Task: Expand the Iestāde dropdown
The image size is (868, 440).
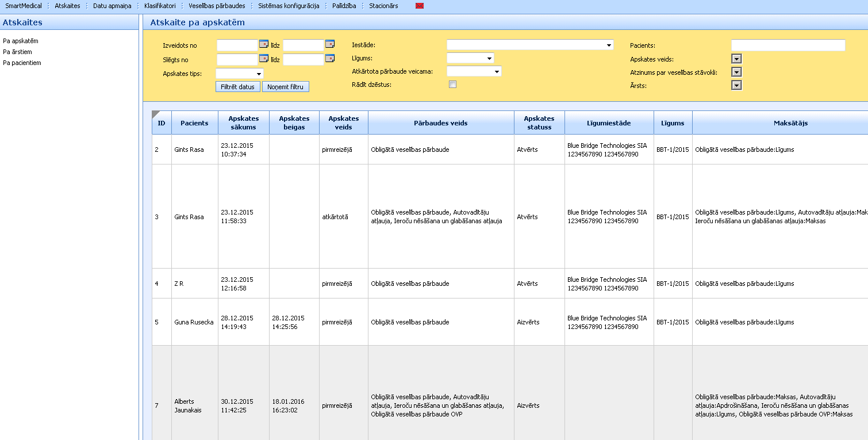Action: pos(609,45)
